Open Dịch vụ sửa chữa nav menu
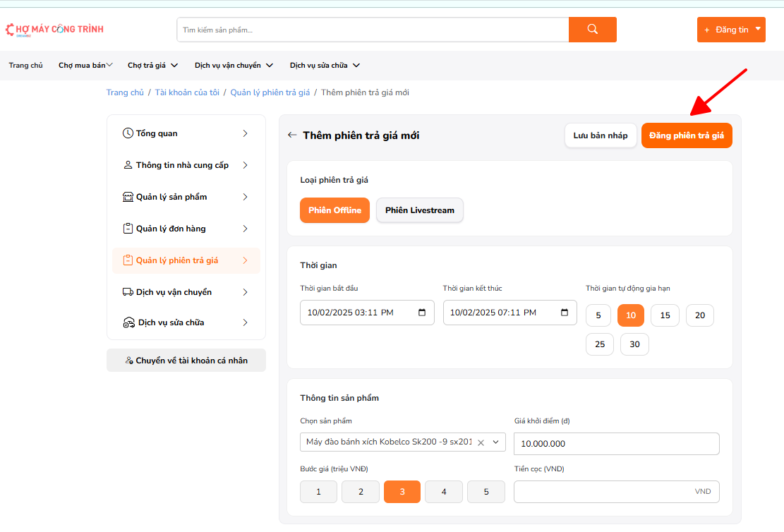This screenshot has width=784, height=532. pos(325,66)
